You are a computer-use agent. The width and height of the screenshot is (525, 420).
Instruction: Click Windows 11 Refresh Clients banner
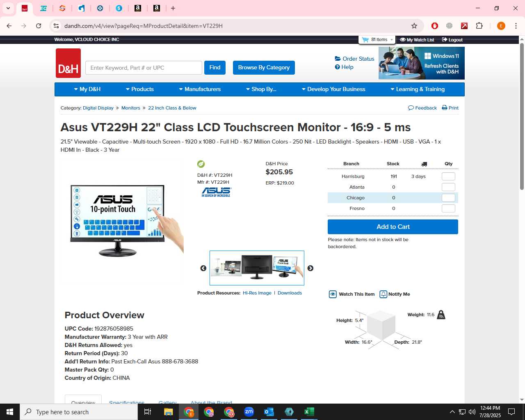(422, 63)
